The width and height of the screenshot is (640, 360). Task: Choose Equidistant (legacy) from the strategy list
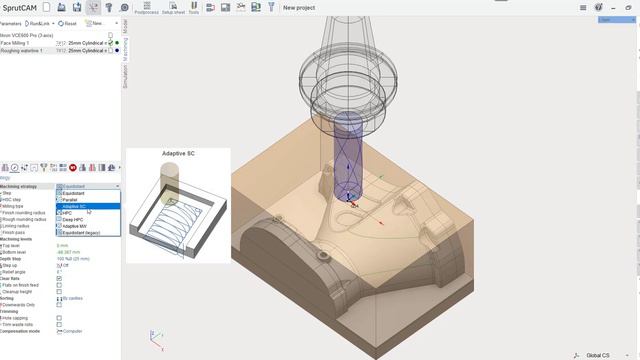pos(88,233)
